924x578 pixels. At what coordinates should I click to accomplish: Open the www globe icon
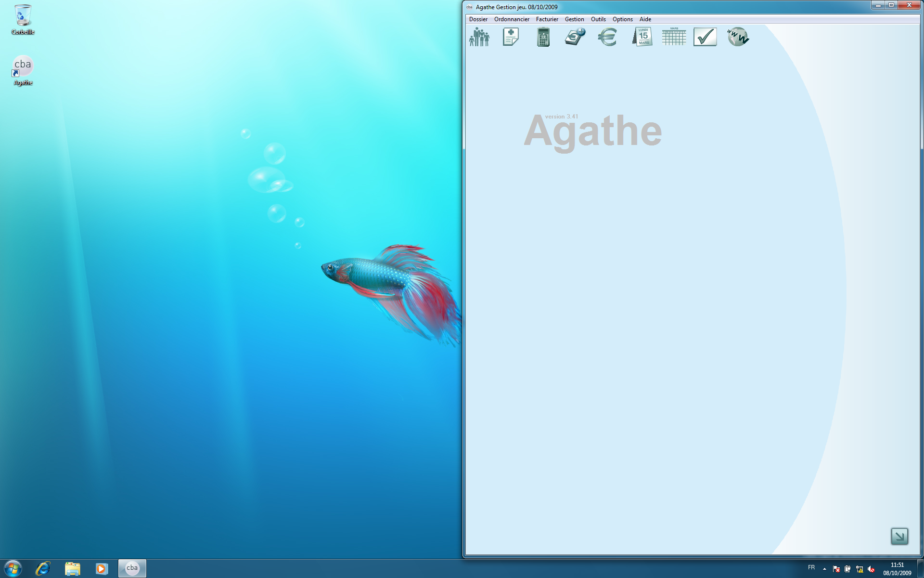click(x=738, y=37)
